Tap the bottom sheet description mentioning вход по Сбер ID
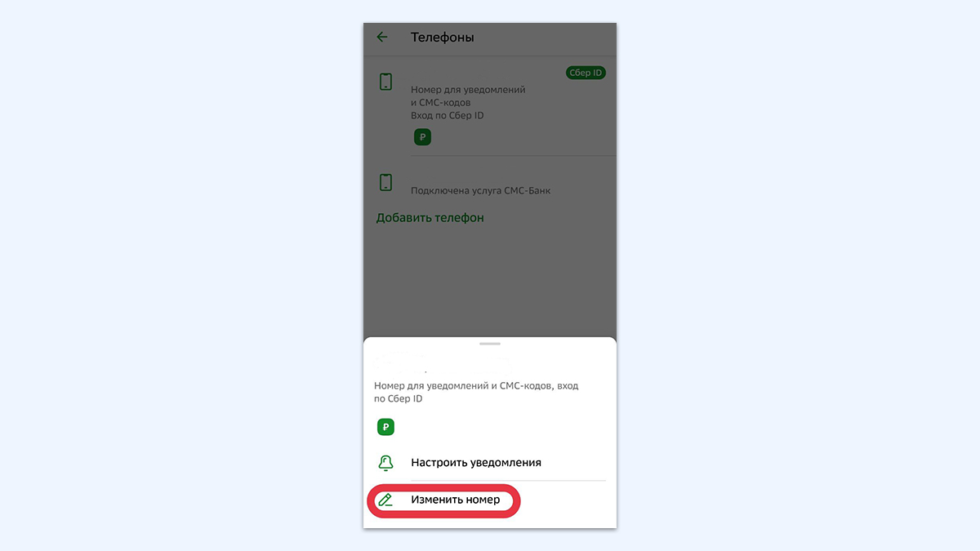980x551 pixels. click(476, 393)
